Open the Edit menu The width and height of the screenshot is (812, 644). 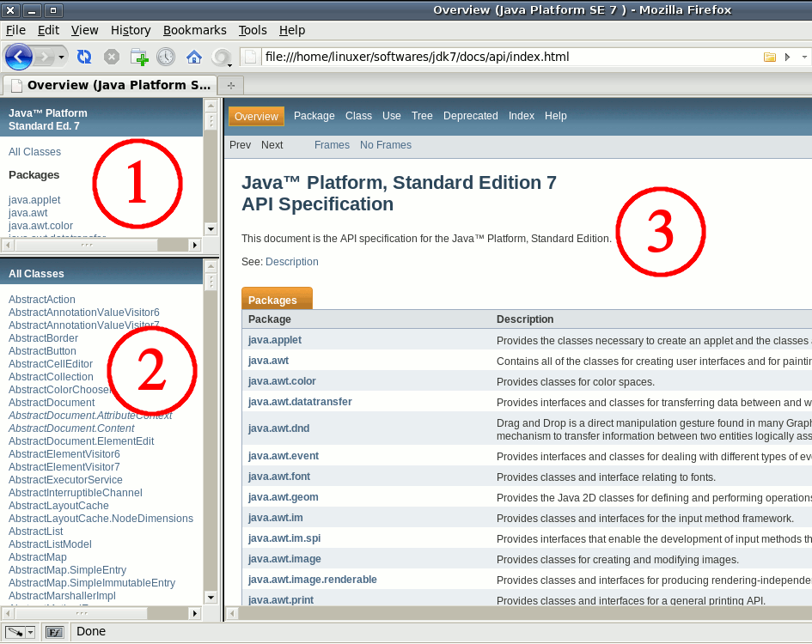48,31
